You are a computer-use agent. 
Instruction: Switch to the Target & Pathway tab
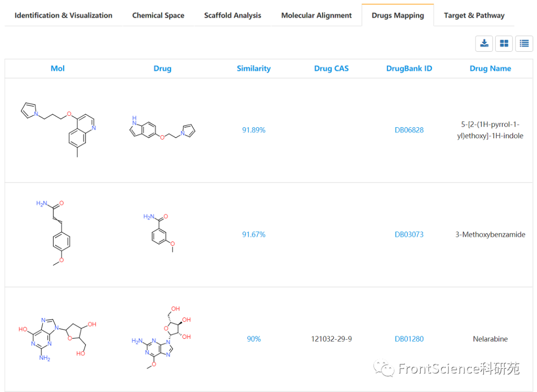(474, 15)
